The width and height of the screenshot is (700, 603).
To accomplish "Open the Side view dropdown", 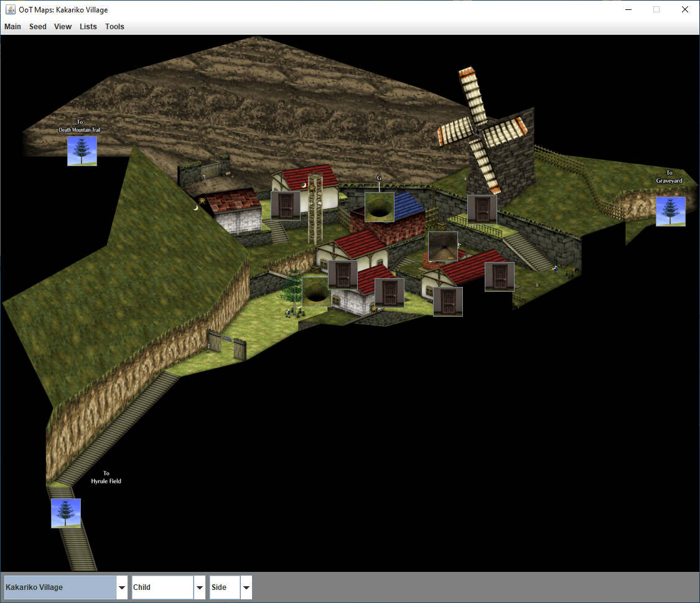I will [x=231, y=587].
